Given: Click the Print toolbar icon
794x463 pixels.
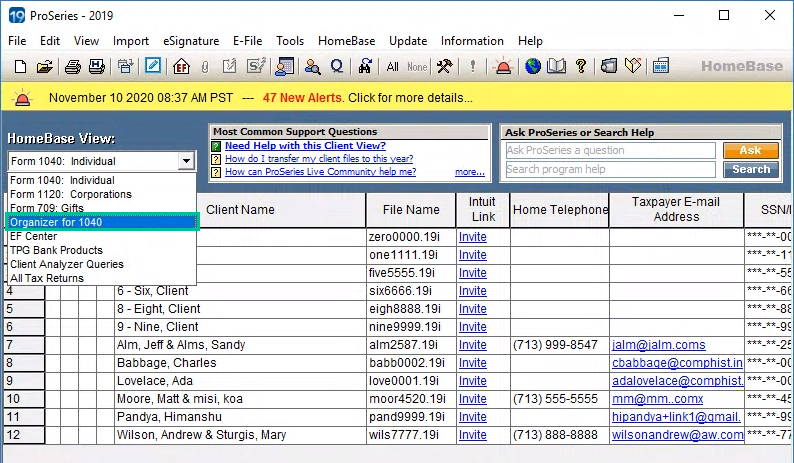Looking at the screenshot, I should pyautogui.click(x=72, y=66).
